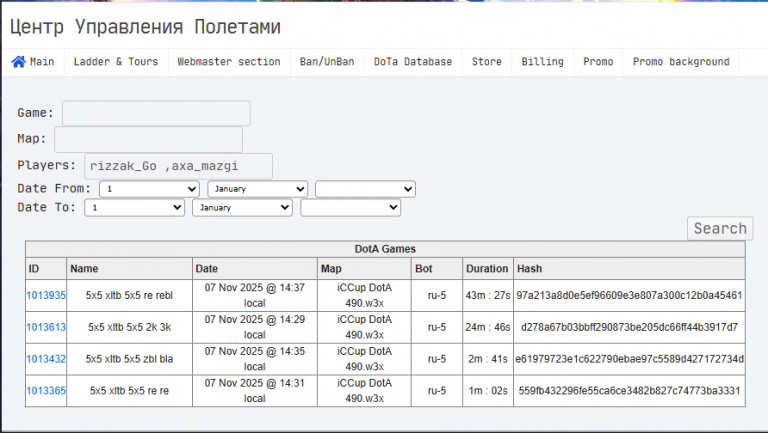The width and height of the screenshot is (768, 433).
Task: Click hash starting with 97a213a8d0e5
Action: [629, 295]
